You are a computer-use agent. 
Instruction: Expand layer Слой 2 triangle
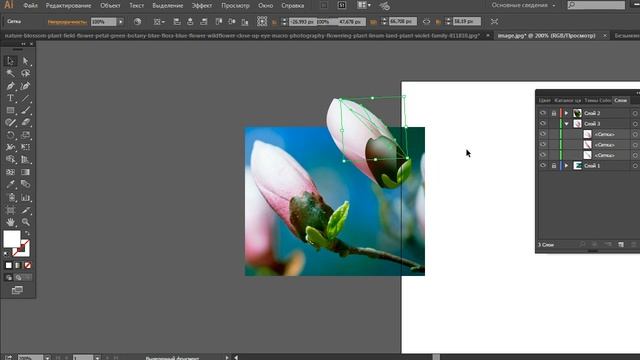point(567,113)
